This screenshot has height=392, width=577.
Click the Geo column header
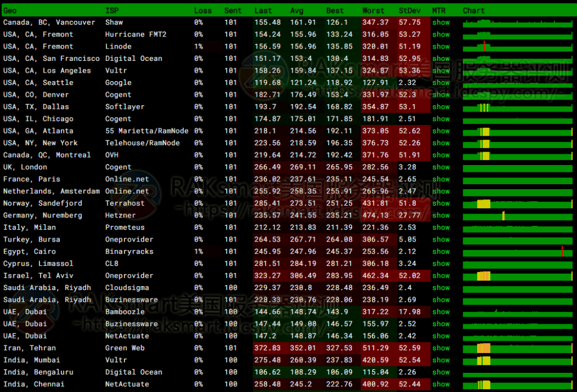[10, 11]
